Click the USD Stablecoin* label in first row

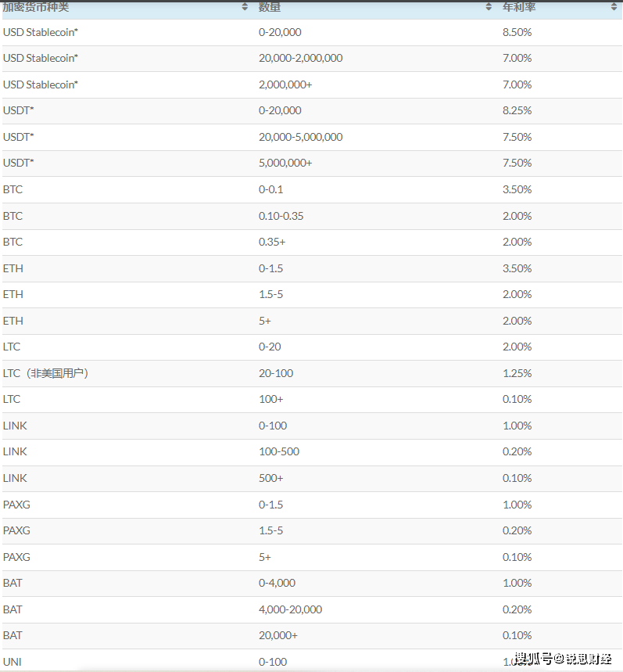[x=40, y=32]
